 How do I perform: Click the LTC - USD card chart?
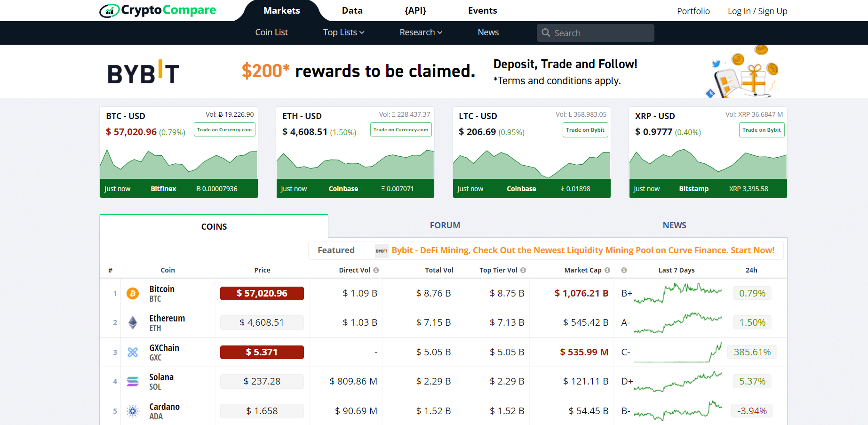click(532, 164)
